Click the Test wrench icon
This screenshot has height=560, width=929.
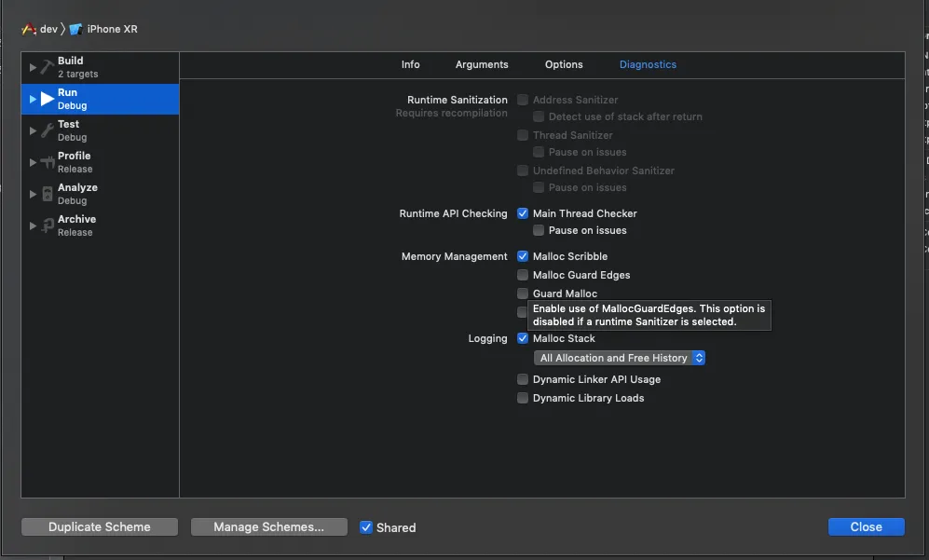click(x=47, y=130)
